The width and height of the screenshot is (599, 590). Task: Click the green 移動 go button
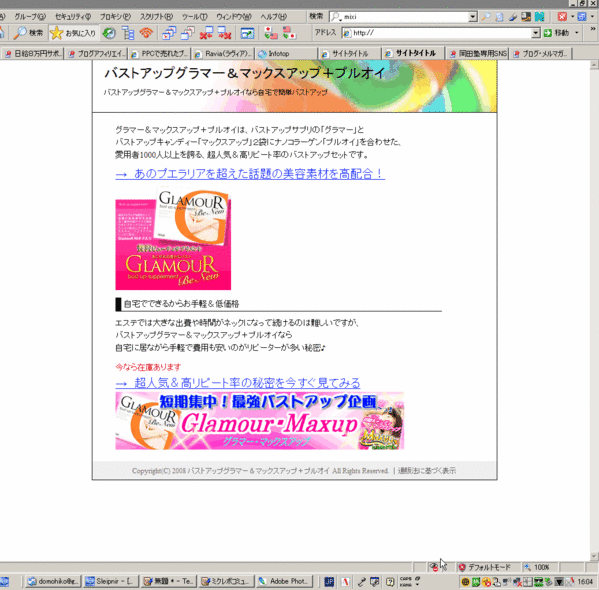557,33
